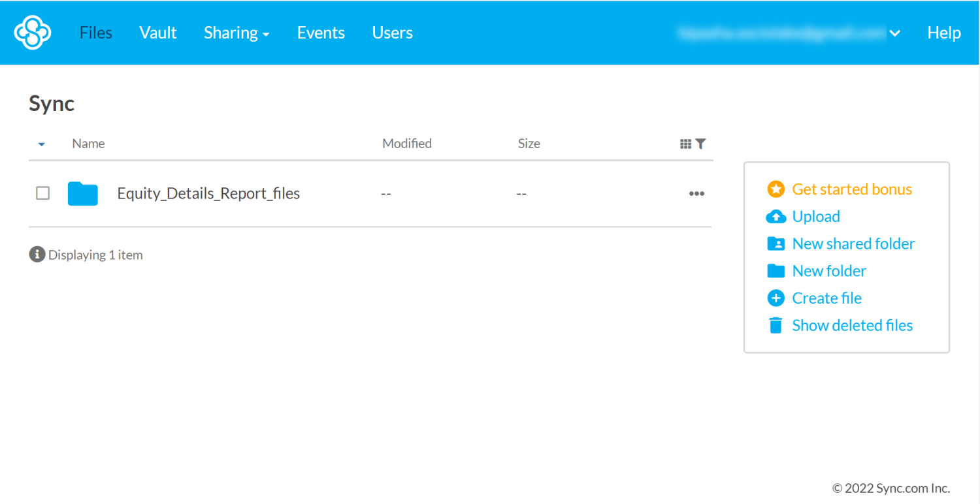Click the New folder icon
This screenshot has height=504, width=980.
tap(776, 271)
